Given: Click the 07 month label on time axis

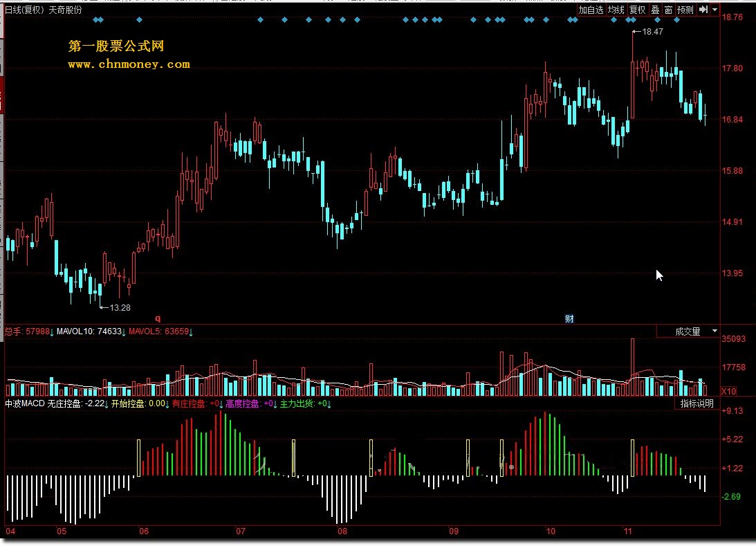Looking at the screenshot, I should click(x=241, y=531).
